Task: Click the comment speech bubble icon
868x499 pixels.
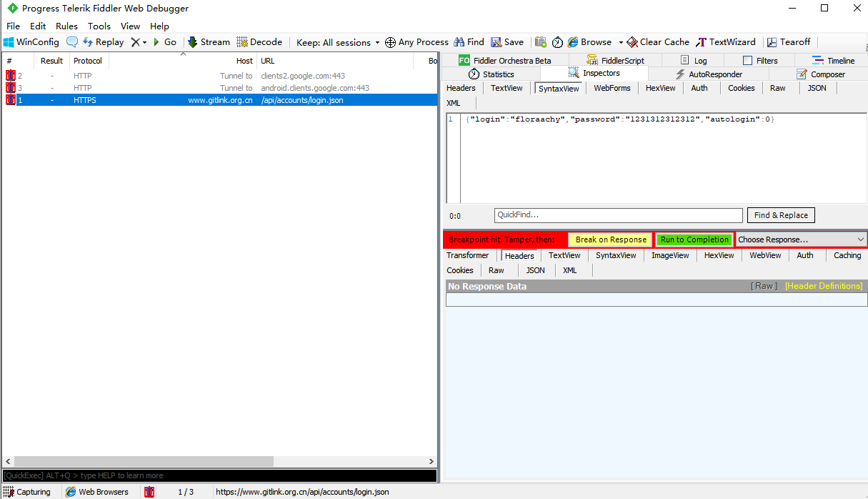Action: (x=72, y=42)
